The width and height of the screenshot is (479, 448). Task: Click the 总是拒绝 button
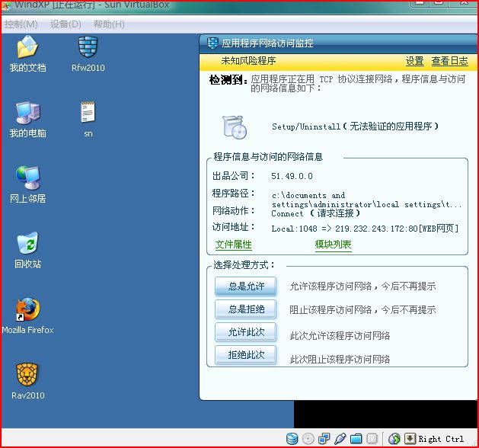246,309
